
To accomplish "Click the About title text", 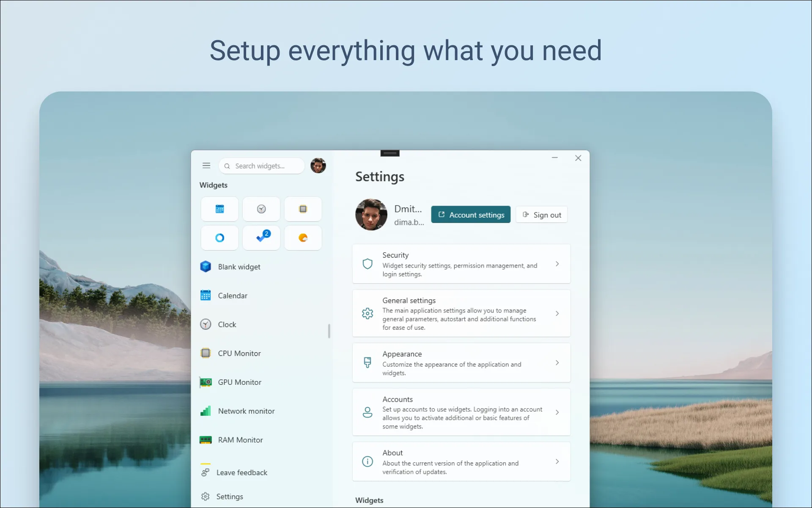I will point(392,453).
